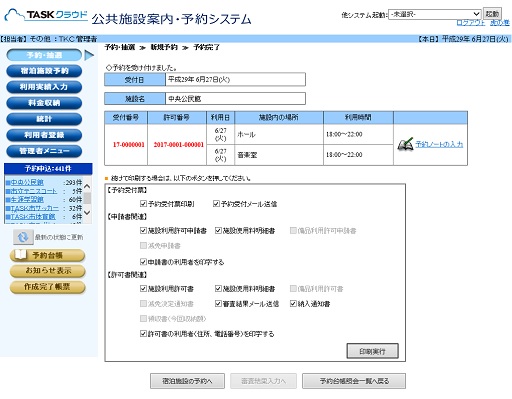Click the 予約・抽選 breadcrumb

tap(120, 47)
